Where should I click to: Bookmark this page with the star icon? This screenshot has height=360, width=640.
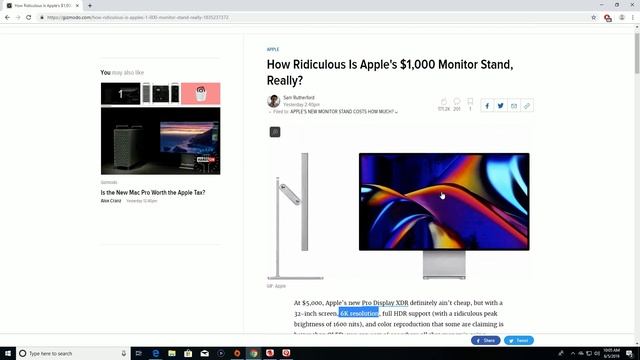(594, 18)
